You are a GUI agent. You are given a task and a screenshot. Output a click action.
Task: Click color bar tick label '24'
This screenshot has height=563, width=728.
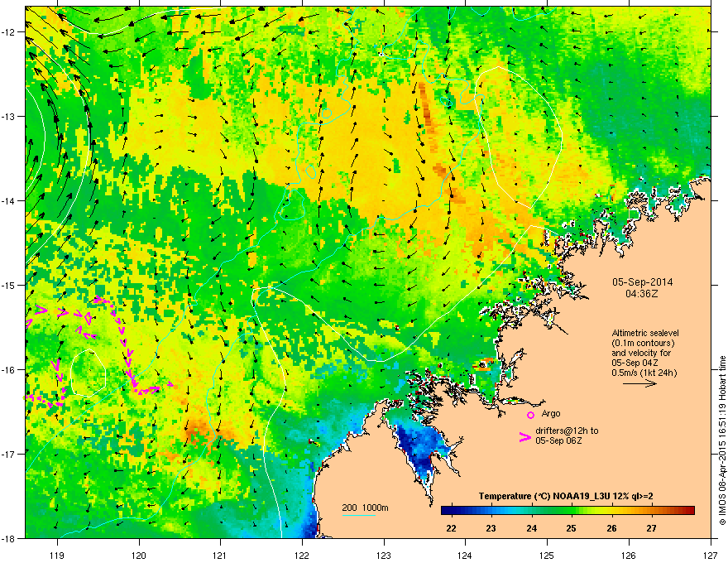[531, 528]
